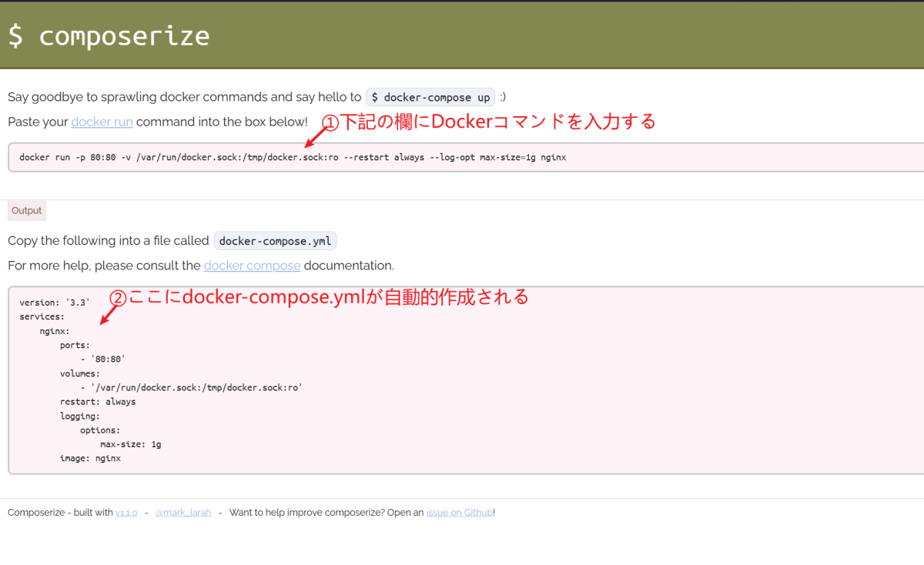Click the "version: '3.3'" output line
The height and width of the screenshot is (565, 924).
[x=55, y=303]
